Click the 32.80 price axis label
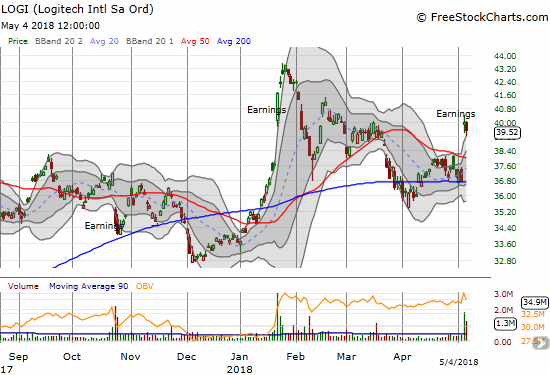Image resolution: width=550 pixels, height=375 pixels. [505, 261]
